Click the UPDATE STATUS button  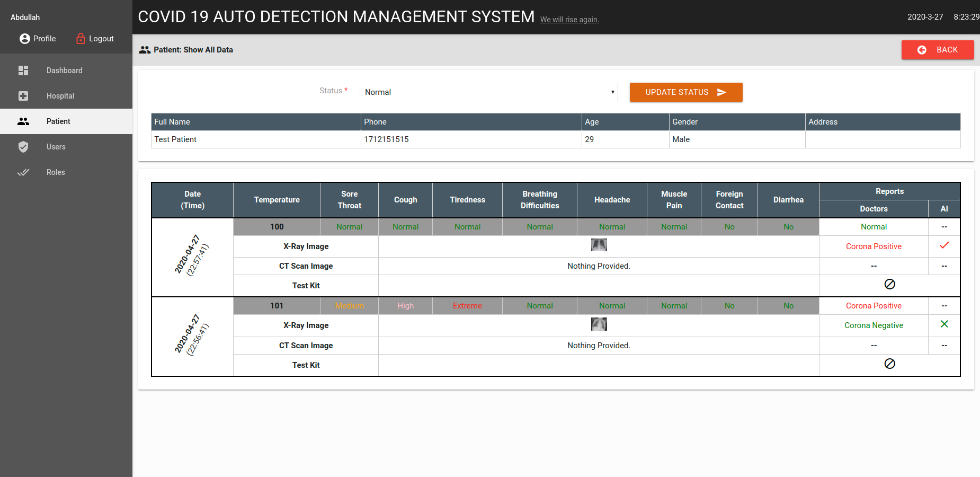686,92
